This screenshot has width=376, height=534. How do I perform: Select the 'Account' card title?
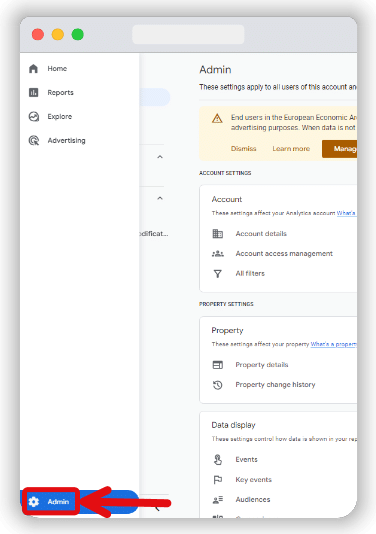(x=227, y=199)
